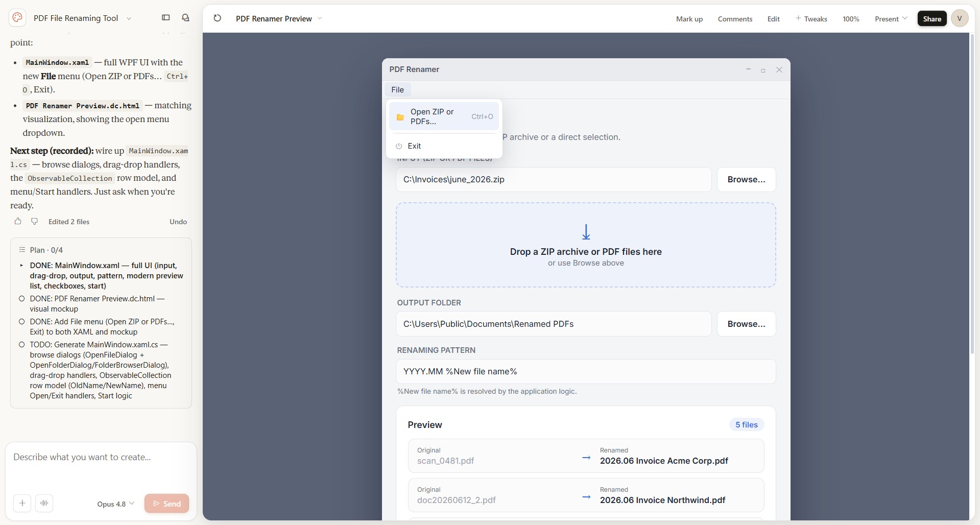This screenshot has width=980, height=525.
Task: Click the PDF Renamer window title
Action: (x=414, y=69)
